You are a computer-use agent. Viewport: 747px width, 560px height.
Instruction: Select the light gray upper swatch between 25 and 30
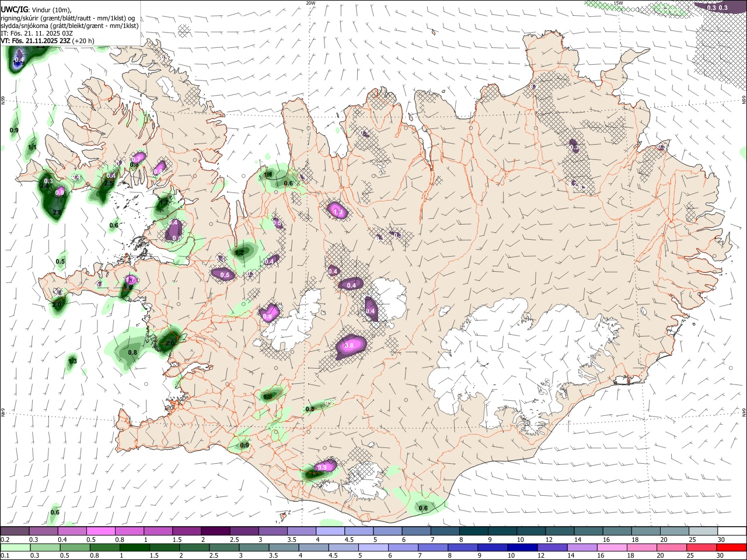pyautogui.click(x=704, y=531)
